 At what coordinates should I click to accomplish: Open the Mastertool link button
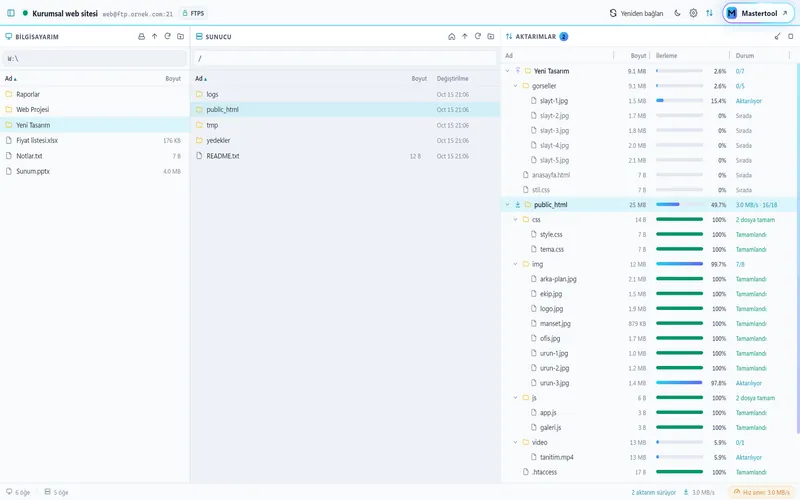click(x=758, y=13)
